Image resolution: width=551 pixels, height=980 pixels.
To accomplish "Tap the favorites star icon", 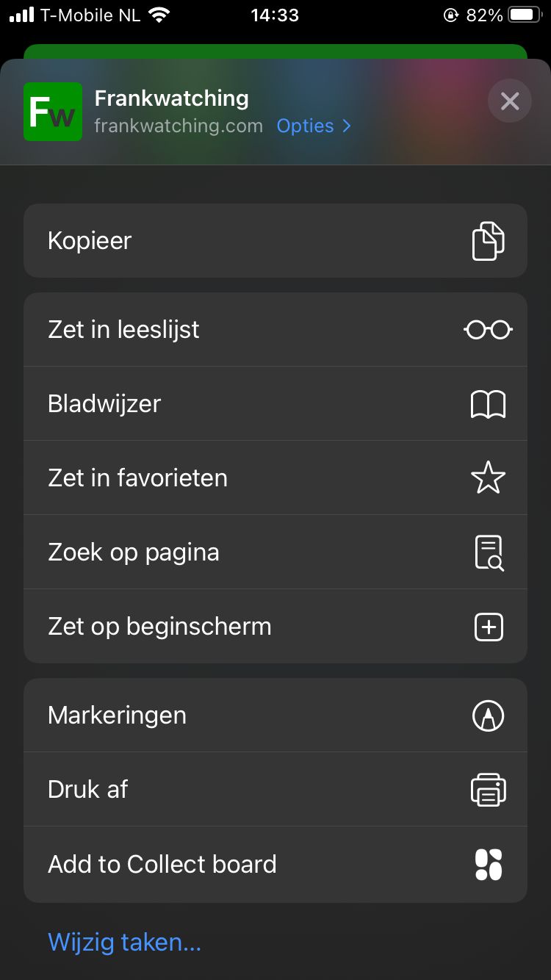I will pyautogui.click(x=488, y=478).
